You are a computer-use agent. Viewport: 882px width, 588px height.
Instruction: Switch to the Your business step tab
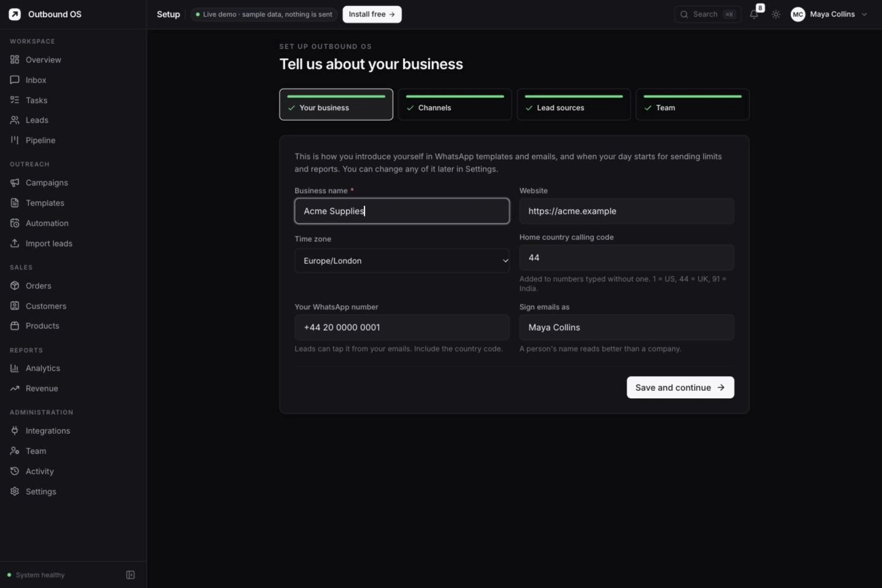click(x=336, y=104)
